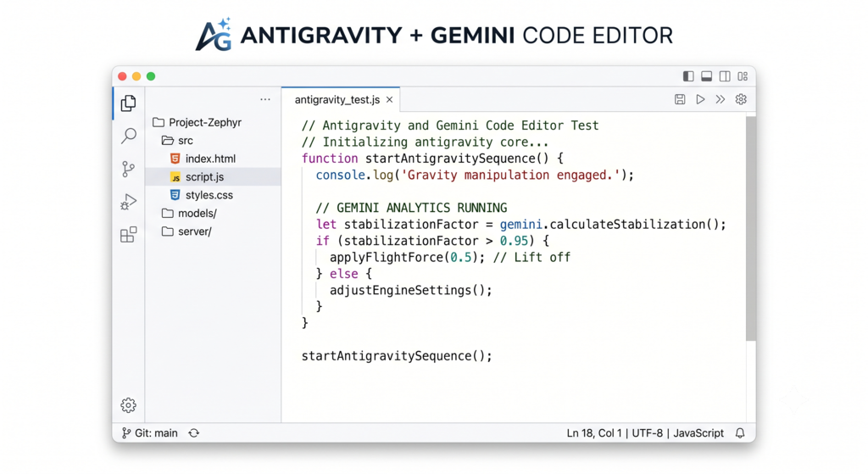Select the antigravity_test.js tab

coord(341,100)
